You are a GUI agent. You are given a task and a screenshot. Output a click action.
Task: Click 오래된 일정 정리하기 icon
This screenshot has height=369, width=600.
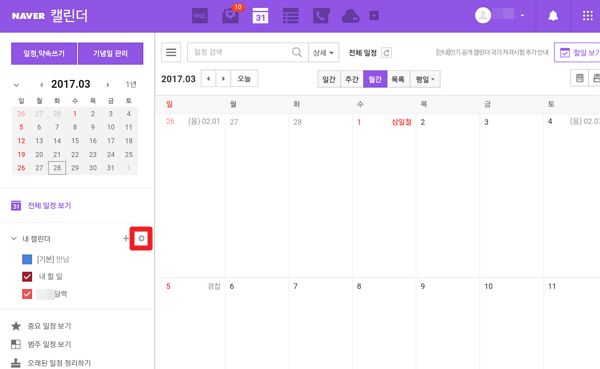pyautogui.click(x=16, y=362)
